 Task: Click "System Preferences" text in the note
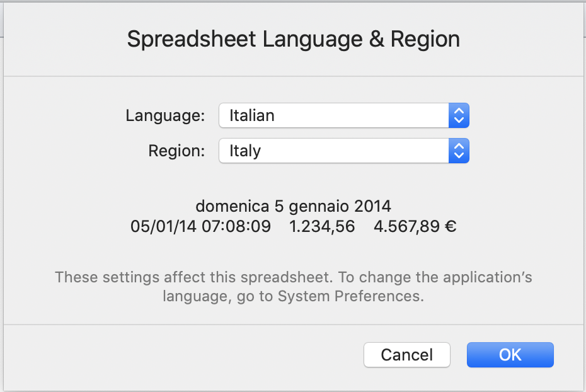348,296
